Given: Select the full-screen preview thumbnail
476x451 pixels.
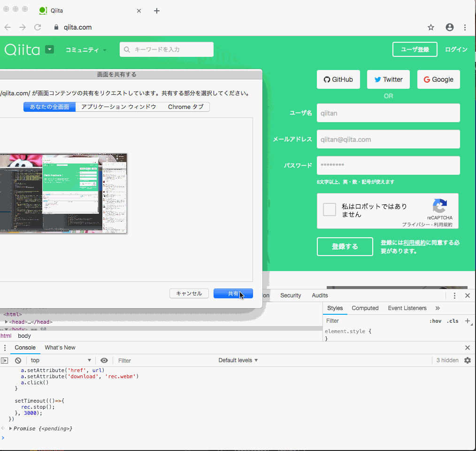Looking at the screenshot, I should coord(63,194).
